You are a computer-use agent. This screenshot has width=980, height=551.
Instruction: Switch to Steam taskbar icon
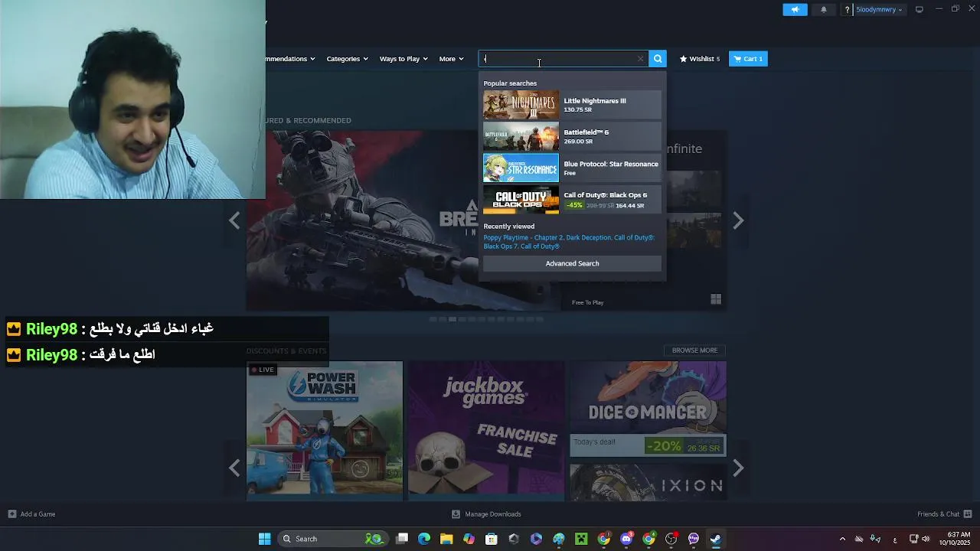tap(715, 539)
